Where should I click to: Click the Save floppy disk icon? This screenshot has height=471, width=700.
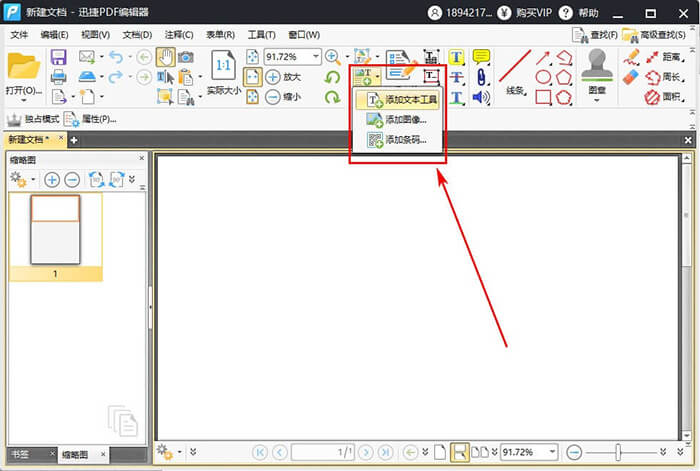58,57
